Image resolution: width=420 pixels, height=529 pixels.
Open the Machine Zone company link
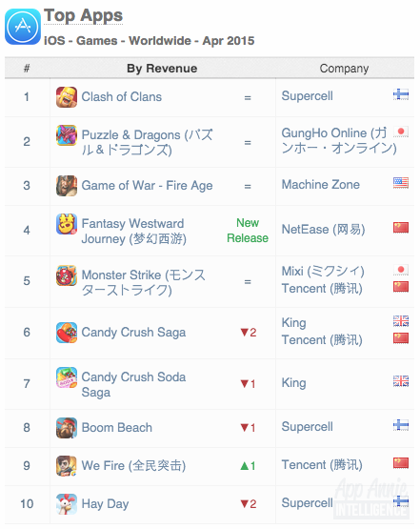(321, 185)
